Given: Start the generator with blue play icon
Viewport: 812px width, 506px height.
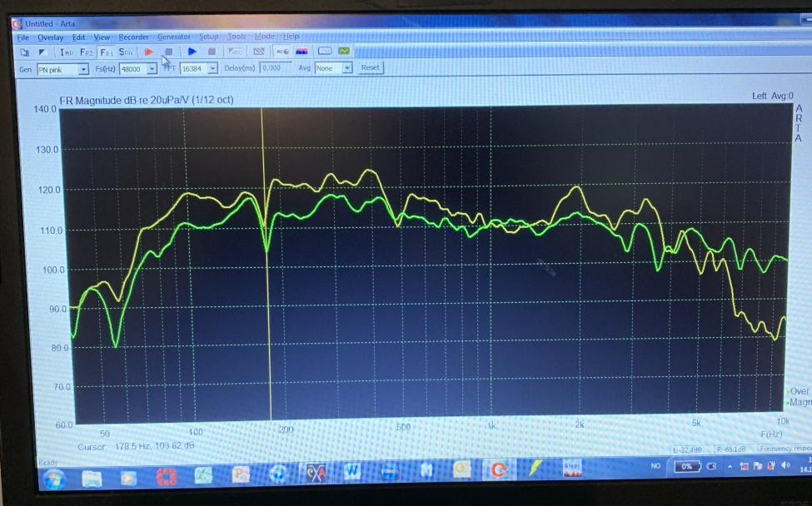Looking at the screenshot, I should [x=192, y=52].
